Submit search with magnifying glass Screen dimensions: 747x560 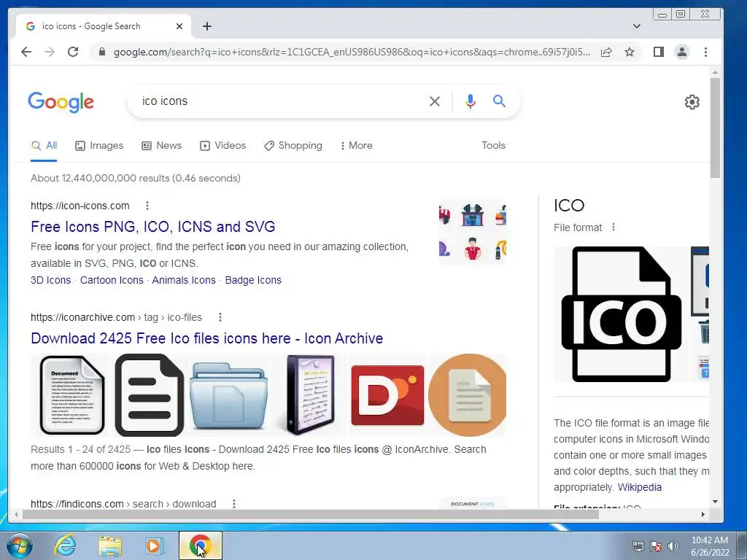tap(499, 101)
